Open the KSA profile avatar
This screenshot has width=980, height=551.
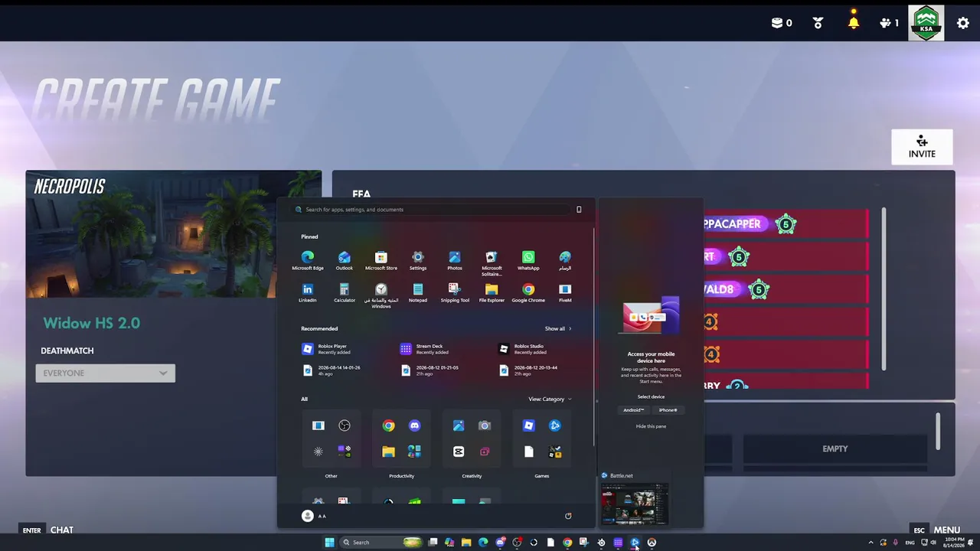[926, 23]
